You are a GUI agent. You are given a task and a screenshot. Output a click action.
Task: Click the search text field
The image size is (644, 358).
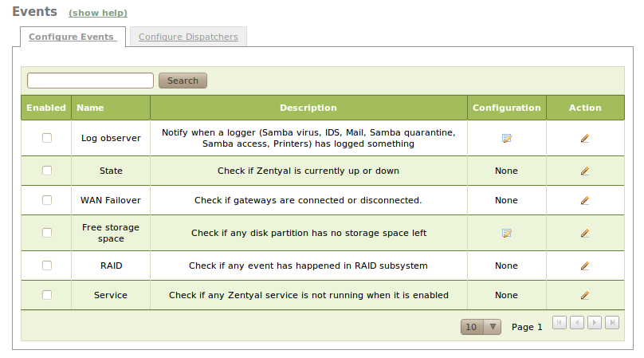pos(90,81)
